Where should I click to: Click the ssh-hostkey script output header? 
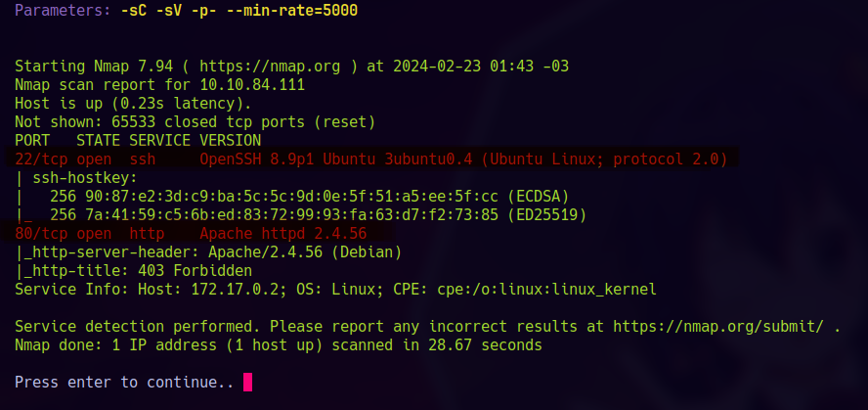click(x=76, y=178)
